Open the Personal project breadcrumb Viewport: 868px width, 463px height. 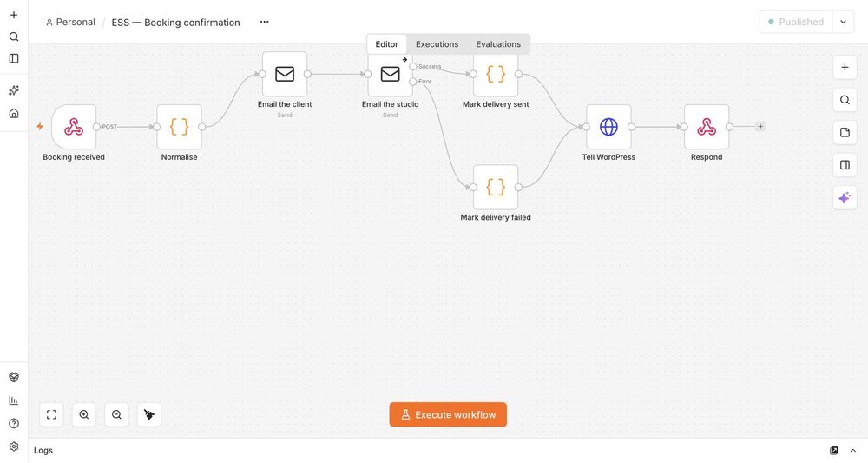pyautogui.click(x=71, y=23)
